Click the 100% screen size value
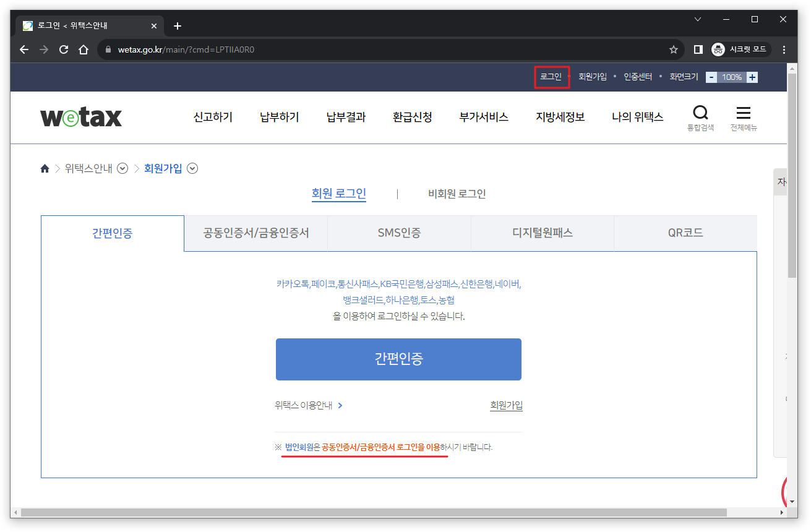 click(x=732, y=77)
